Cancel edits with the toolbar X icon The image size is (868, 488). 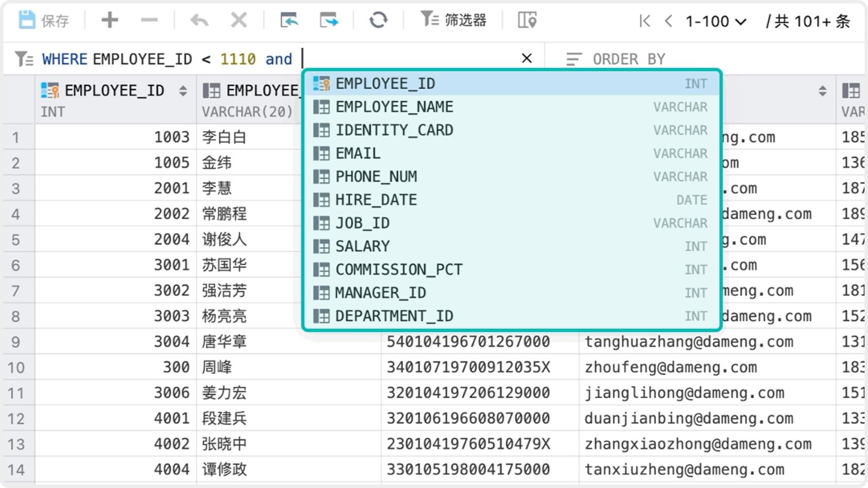(239, 20)
